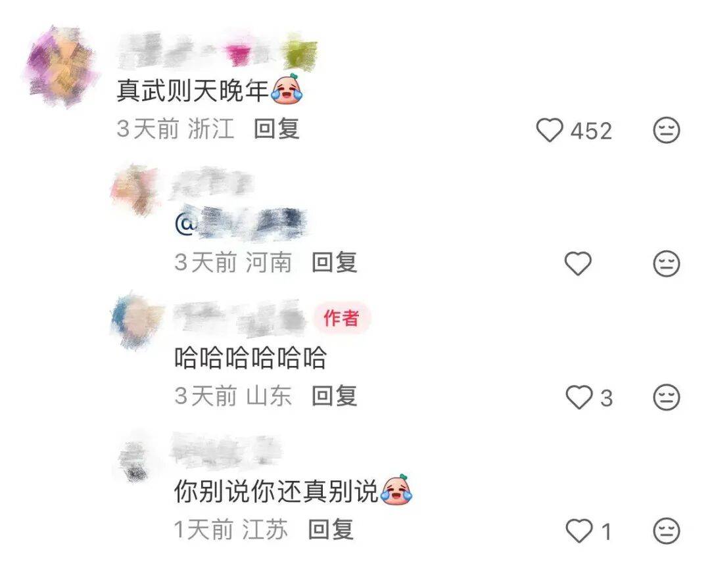Viewport: 710px width, 588px height.
Task: Like the Henan reply comment
Action: click(x=579, y=263)
